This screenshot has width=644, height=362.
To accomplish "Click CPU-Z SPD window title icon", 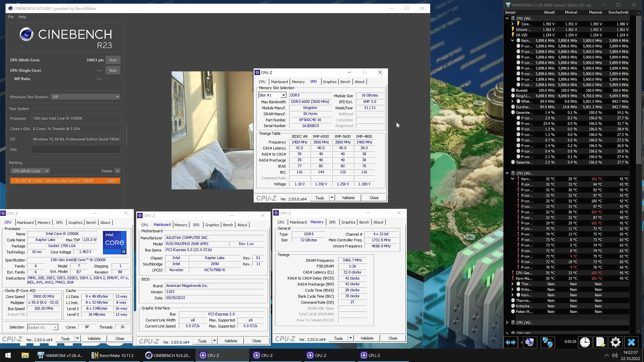I will coord(257,72).
